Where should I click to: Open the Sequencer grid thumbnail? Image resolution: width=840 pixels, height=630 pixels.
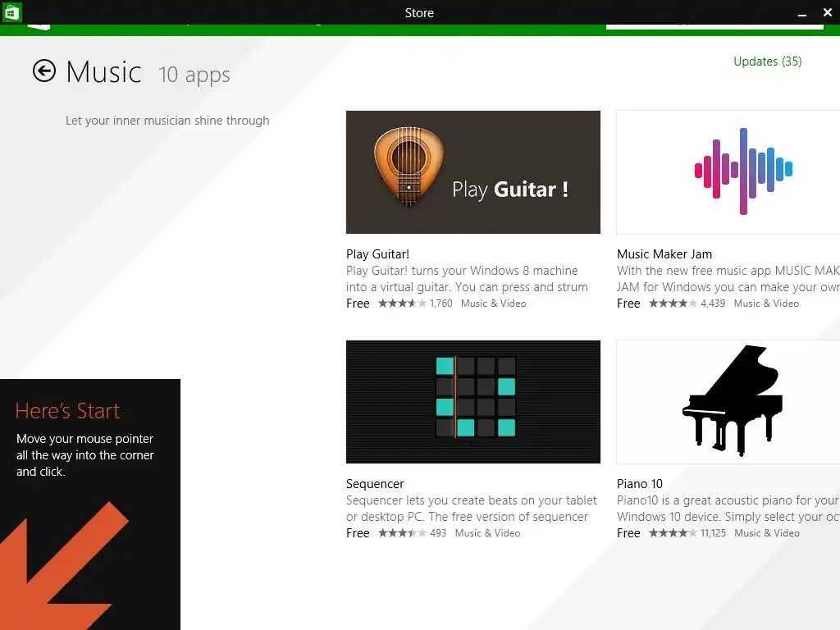pos(473,402)
